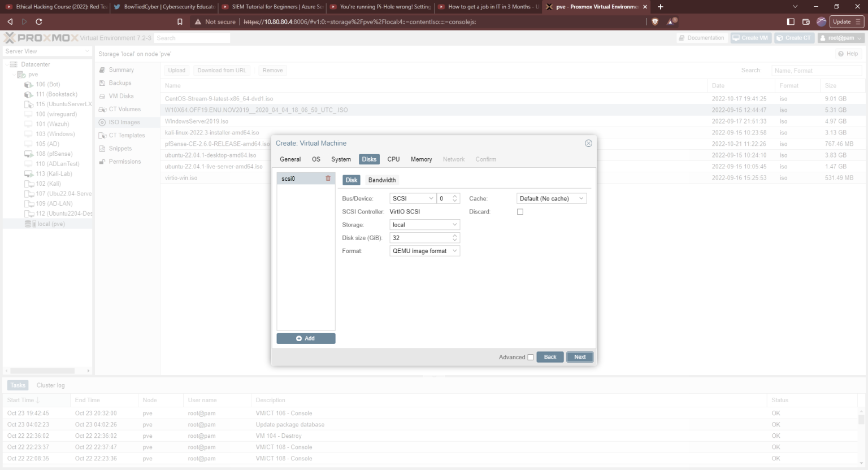Viewport: 868px width, 470px height.
Task: Click the Disk size input field
Action: [420, 238]
